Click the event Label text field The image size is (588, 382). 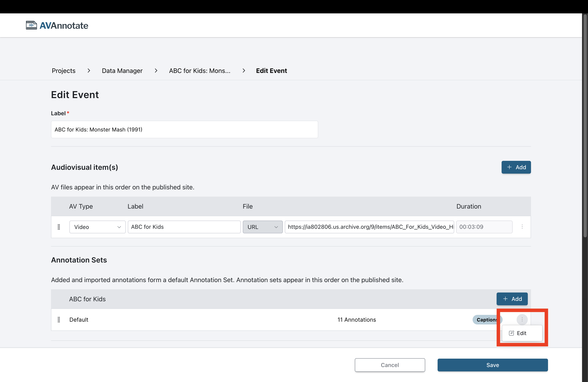(x=184, y=129)
